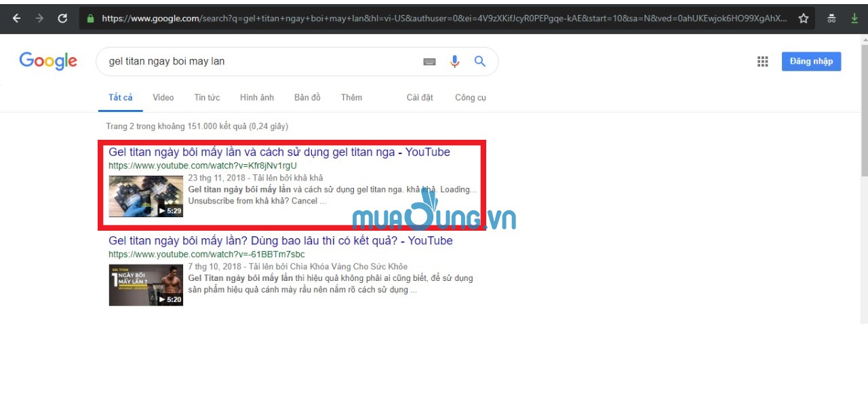
Task: View site security padlock info
Action: (91, 18)
